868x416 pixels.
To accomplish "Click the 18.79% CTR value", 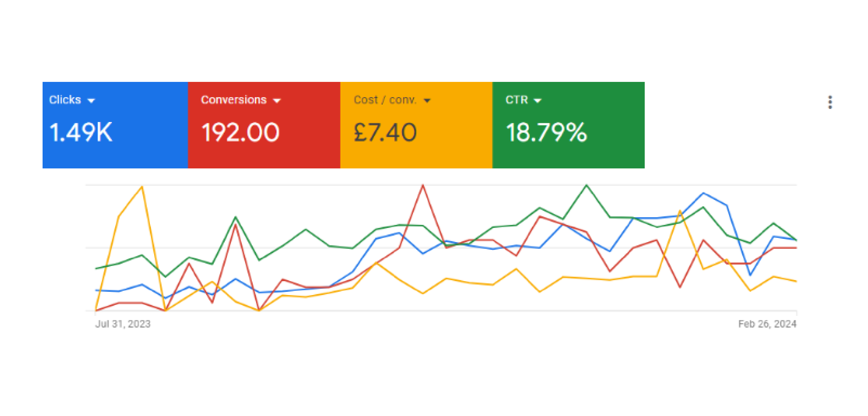I will pos(546,132).
